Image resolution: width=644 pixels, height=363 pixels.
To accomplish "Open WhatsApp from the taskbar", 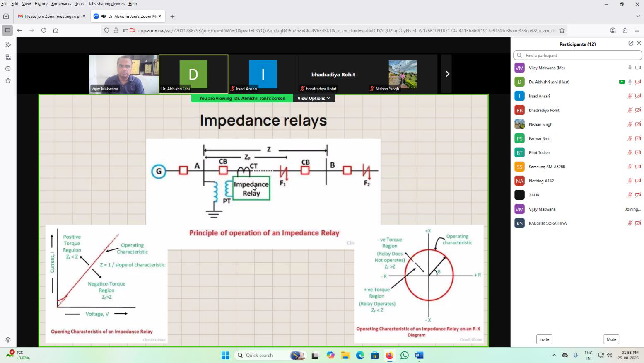I will (x=404, y=356).
